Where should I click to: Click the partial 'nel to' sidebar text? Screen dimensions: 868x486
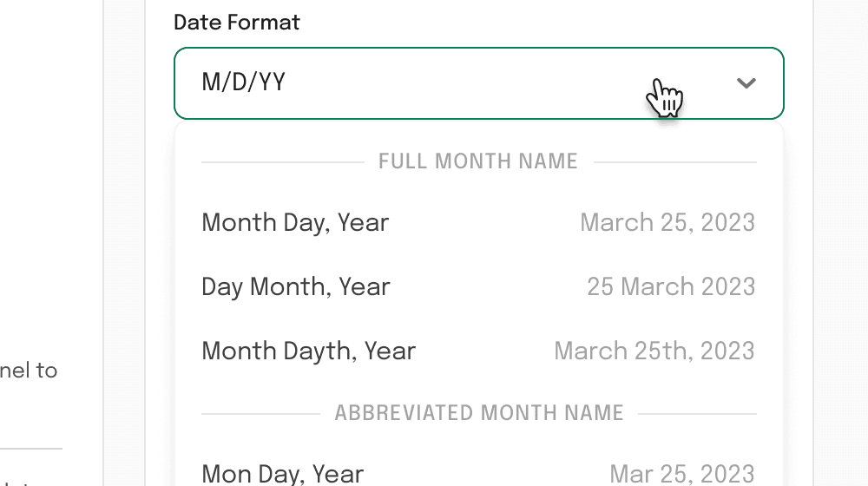[x=29, y=371]
